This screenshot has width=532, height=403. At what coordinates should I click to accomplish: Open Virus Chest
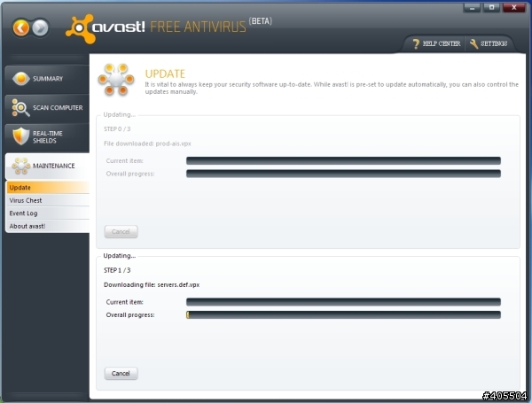(48, 200)
